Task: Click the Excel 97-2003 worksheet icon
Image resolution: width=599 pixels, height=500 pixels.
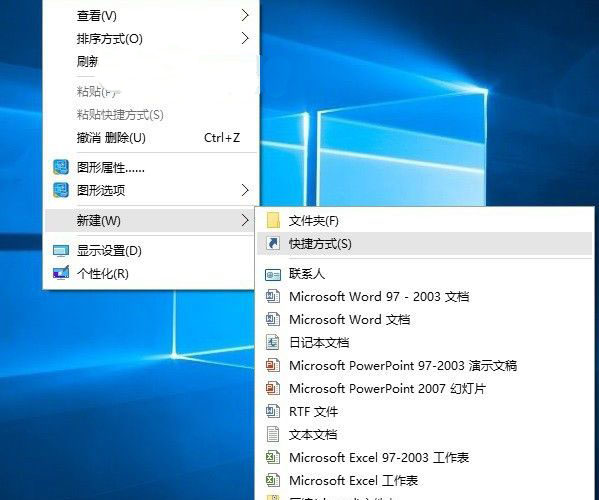Action: pyautogui.click(x=273, y=457)
